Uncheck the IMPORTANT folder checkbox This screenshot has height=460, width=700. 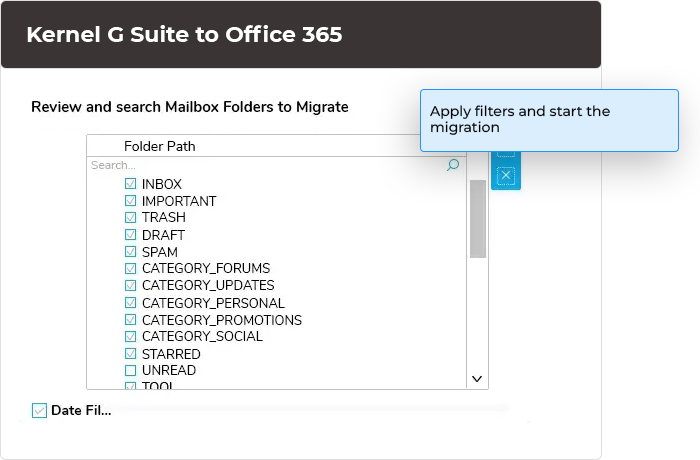coord(130,201)
